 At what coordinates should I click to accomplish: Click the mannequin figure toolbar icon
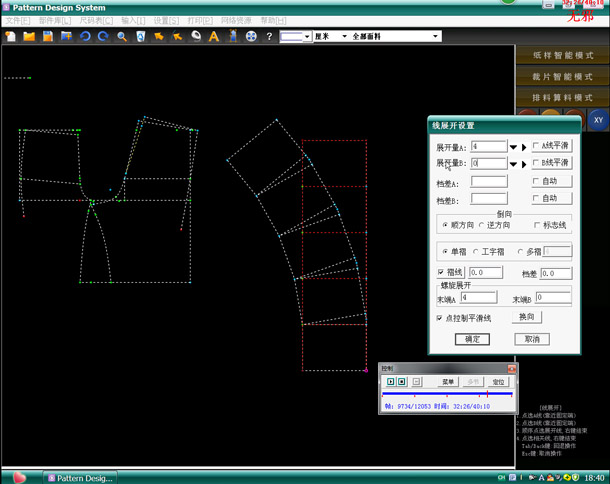click(x=233, y=36)
